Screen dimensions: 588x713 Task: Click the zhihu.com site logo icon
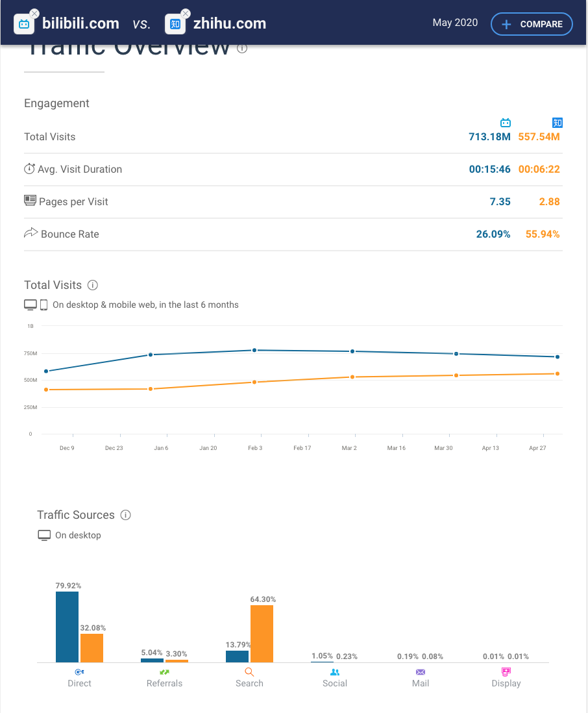coord(175,24)
